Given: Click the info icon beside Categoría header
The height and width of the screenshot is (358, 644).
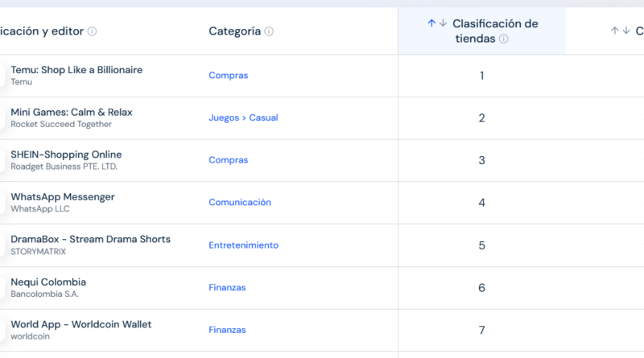Looking at the screenshot, I should 269,31.
